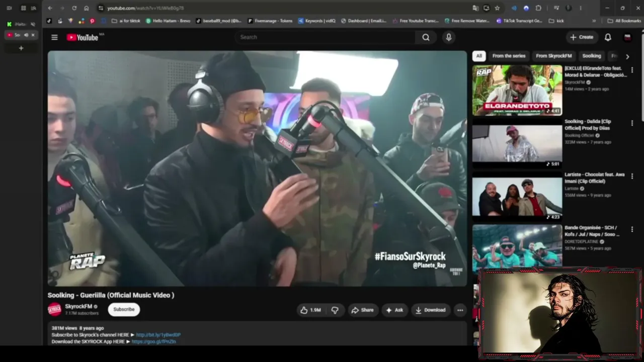Dislike the Soolking video
Image resolution: width=644 pixels, height=362 pixels.
[335, 310]
